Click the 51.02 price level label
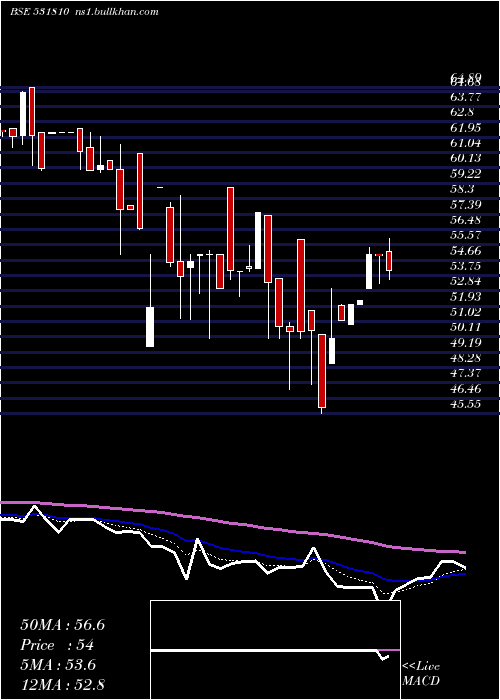Viewport: 500px width, 700px height. pos(466,312)
